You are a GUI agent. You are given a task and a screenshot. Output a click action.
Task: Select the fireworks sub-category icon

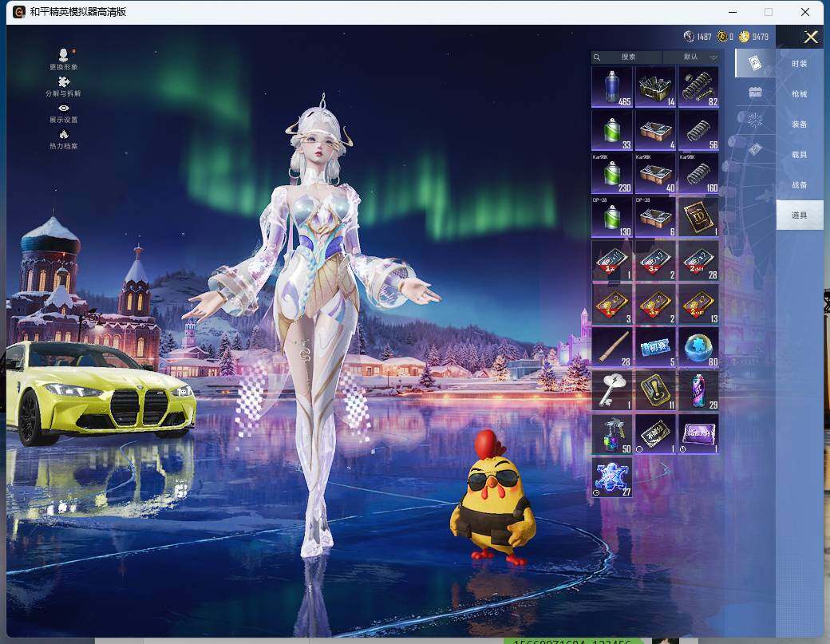[x=755, y=121]
